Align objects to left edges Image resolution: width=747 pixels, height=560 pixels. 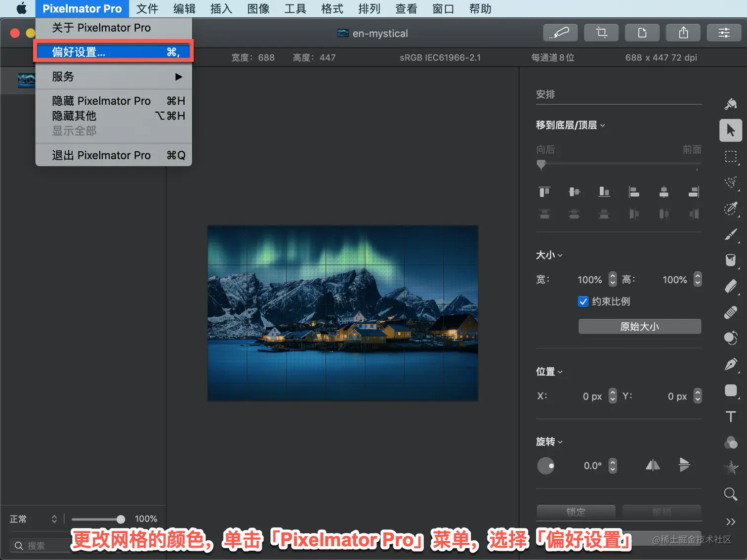point(634,192)
